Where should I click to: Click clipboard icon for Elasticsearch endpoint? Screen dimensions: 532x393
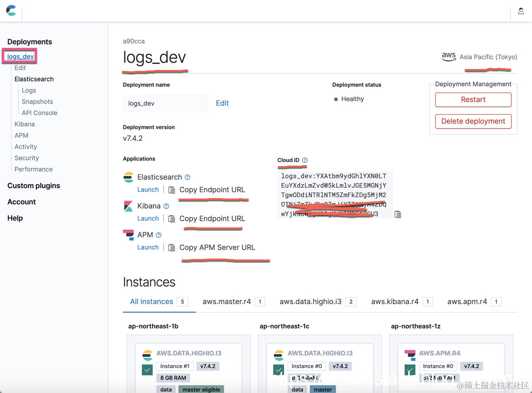coord(172,190)
